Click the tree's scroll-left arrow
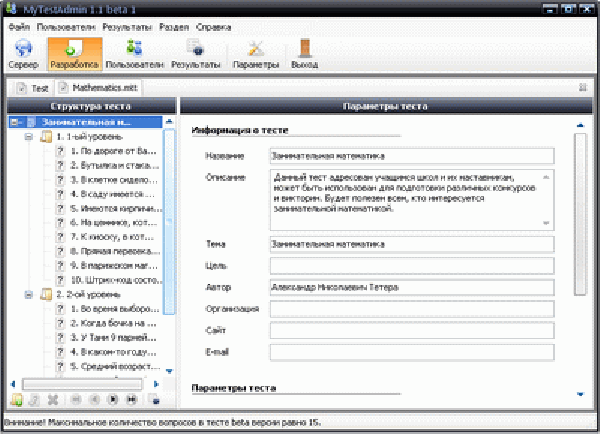This screenshot has height=434, width=600. click(x=13, y=384)
